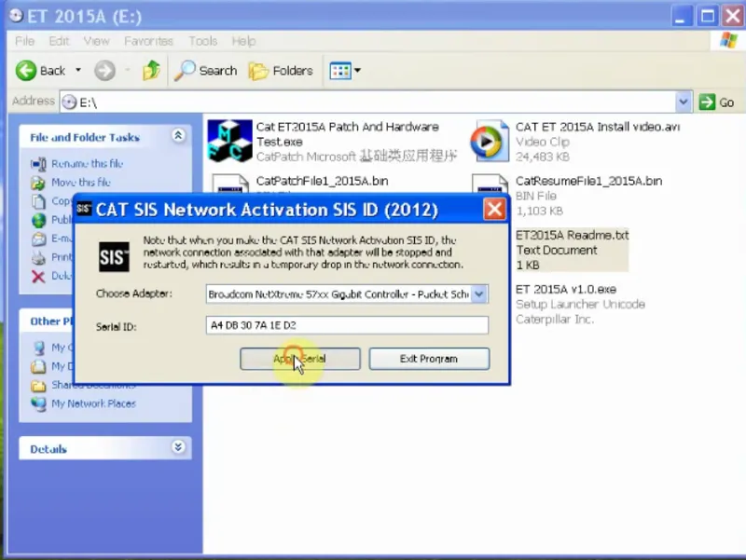Click the Copy this file icon
Viewport: 746px width, 560px height.
(x=38, y=201)
